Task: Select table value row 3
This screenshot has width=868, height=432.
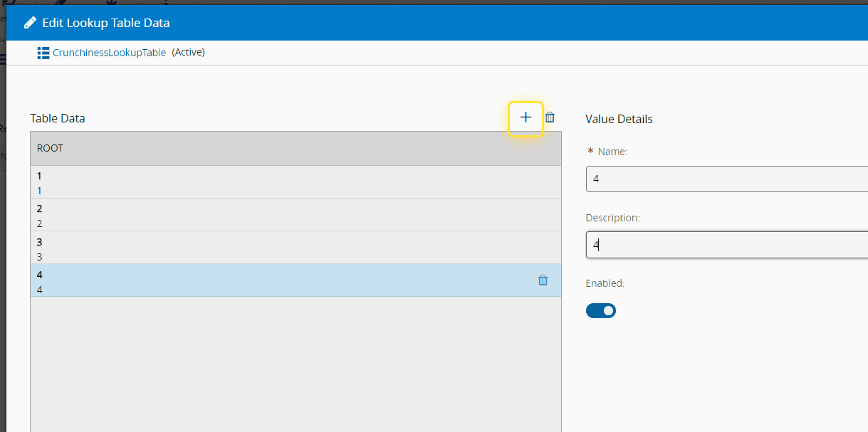Action: click(x=295, y=248)
